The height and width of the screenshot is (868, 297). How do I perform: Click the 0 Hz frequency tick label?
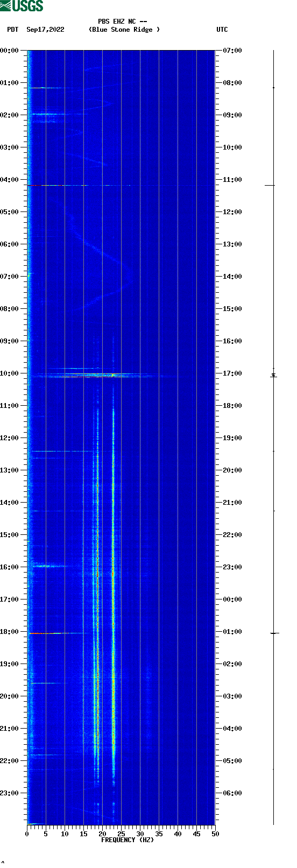coord(27,834)
